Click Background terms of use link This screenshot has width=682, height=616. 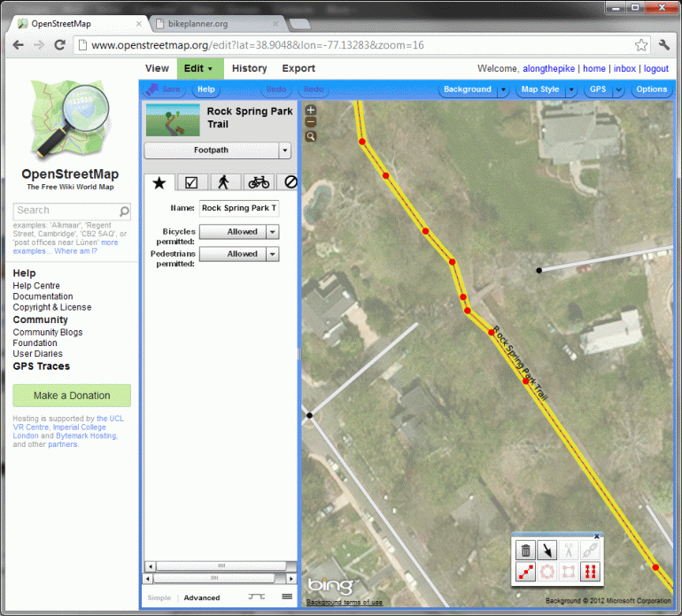coord(344,602)
